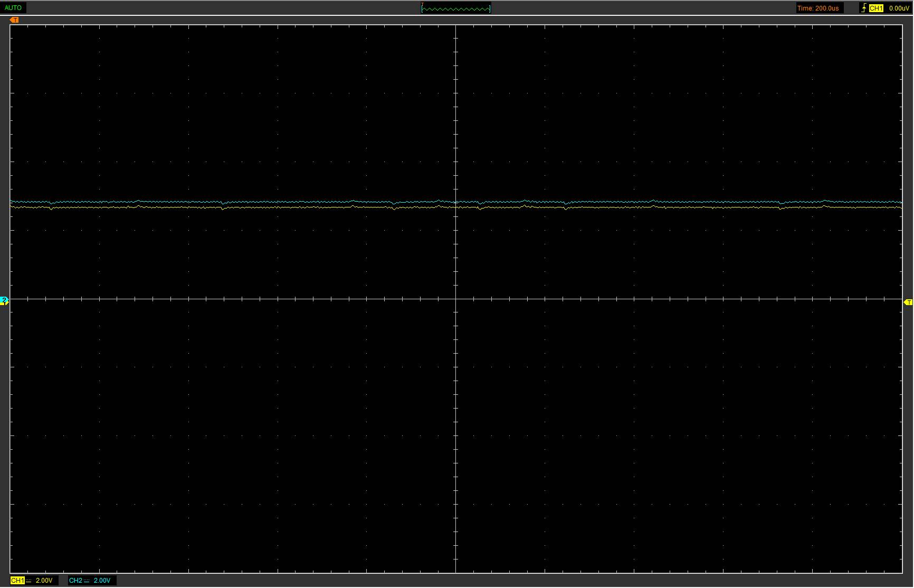Open the CH2 2.00V vertical scale

point(102,581)
